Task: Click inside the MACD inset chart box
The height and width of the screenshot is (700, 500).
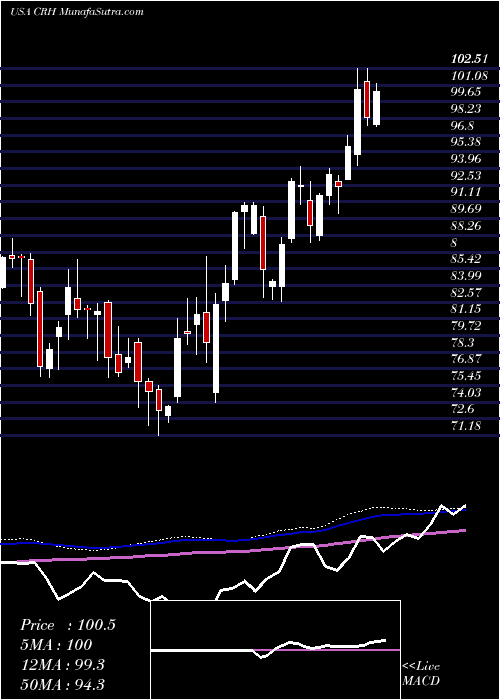Action: coord(275,650)
